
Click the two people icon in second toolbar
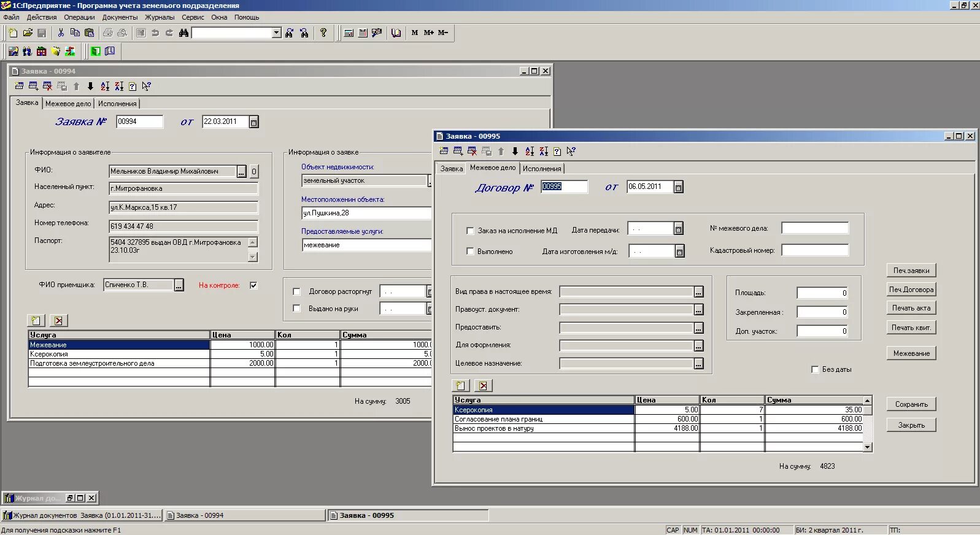pos(27,52)
